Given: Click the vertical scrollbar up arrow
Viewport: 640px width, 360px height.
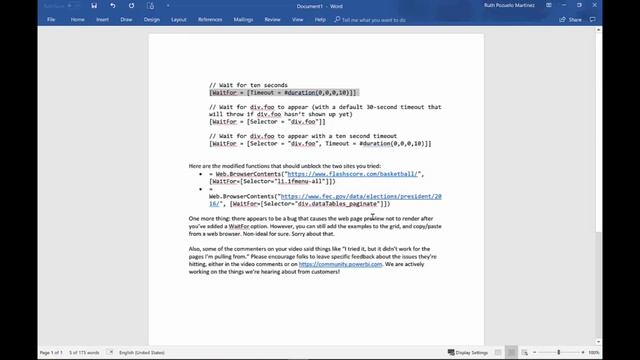Looking at the screenshot, I should click(598, 30).
